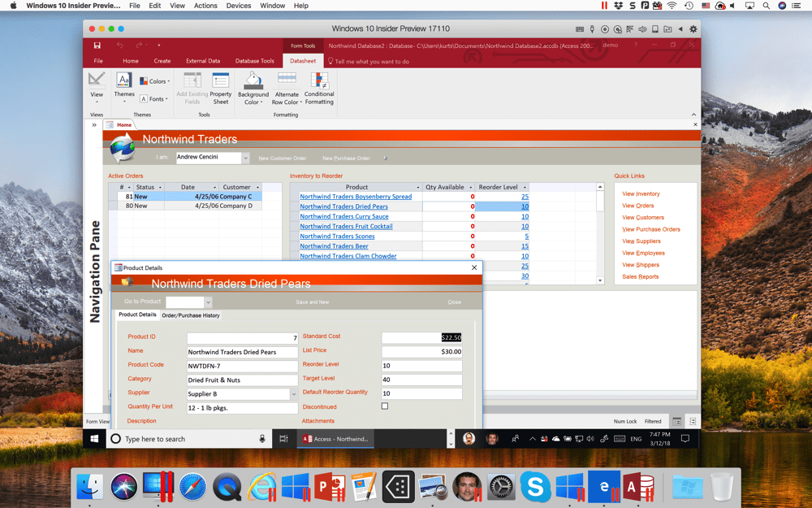Apply Conditional Formatting

(319, 86)
